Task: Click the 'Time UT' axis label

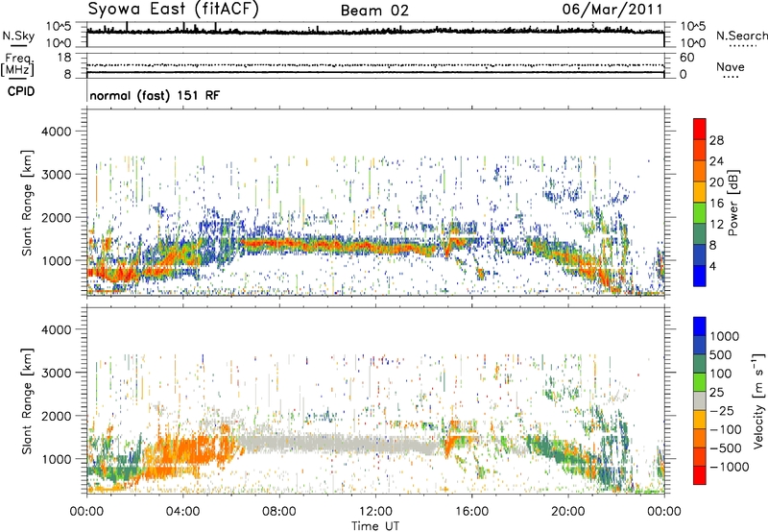Action: [x=375, y=526]
